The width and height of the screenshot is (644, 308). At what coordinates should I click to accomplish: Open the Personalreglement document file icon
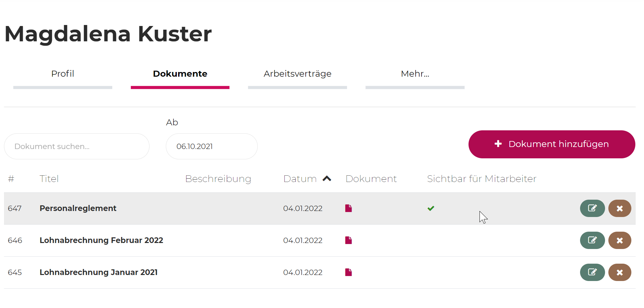point(348,208)
